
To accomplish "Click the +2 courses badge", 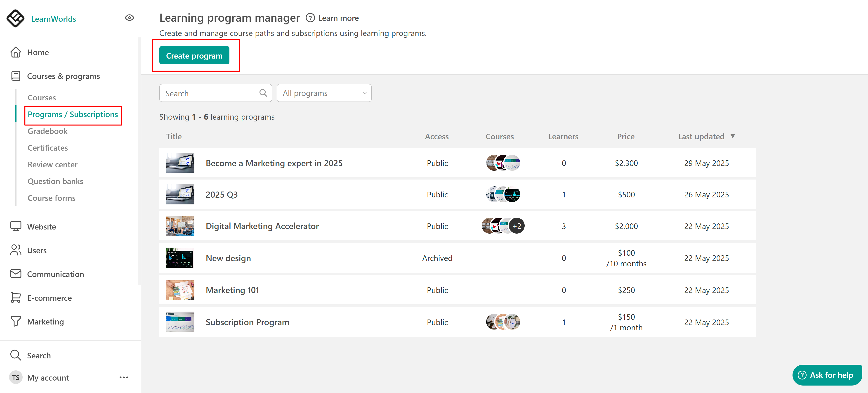I will click(517, 226).
